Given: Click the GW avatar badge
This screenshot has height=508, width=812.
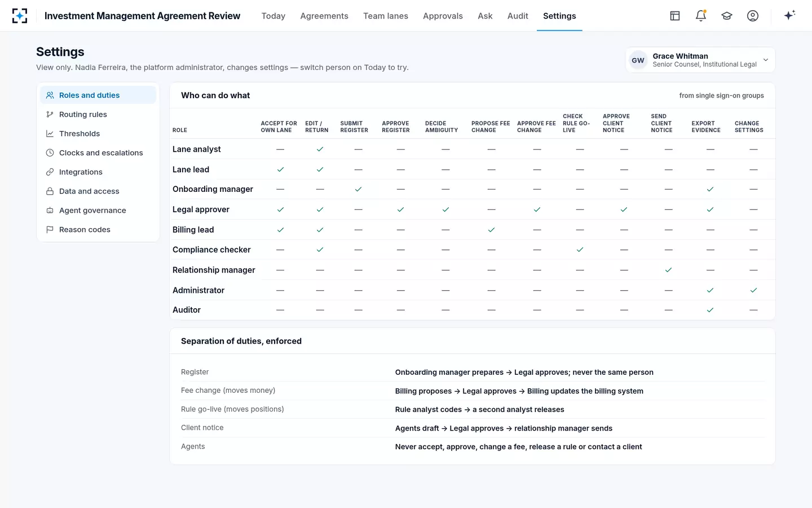Looking at the screenshot, I should click(638, 60).
